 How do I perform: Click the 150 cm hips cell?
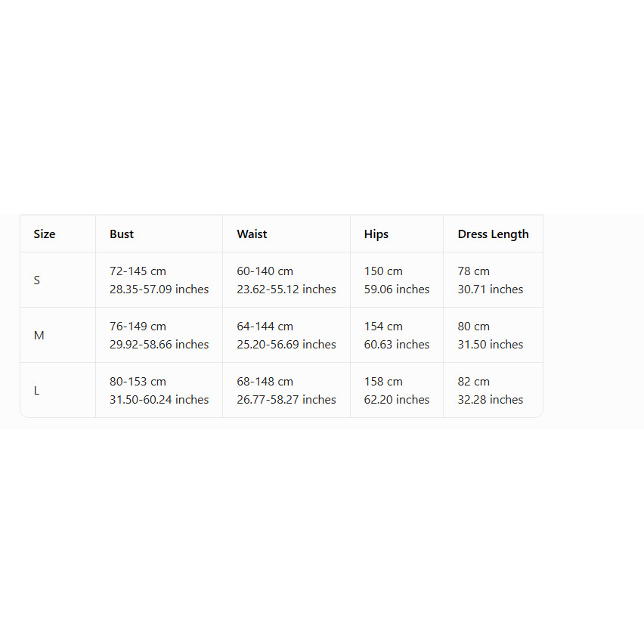click(x=397, y=280)
